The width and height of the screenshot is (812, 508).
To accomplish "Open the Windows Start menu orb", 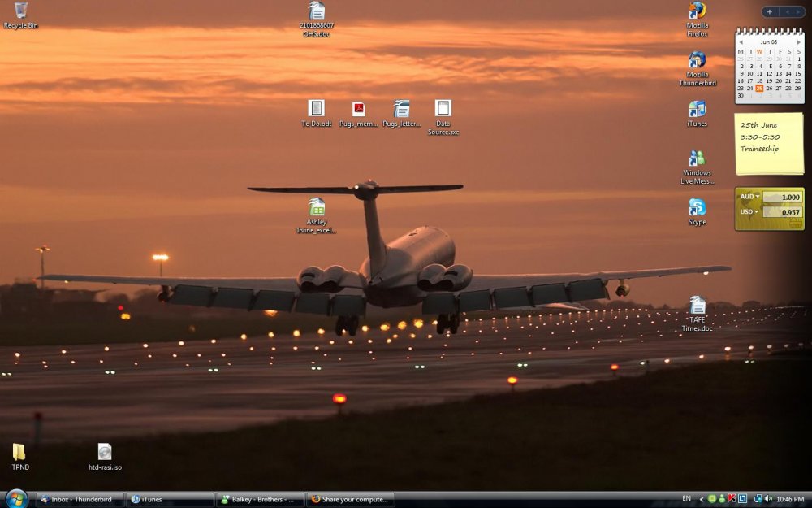I will click(16, 498).
